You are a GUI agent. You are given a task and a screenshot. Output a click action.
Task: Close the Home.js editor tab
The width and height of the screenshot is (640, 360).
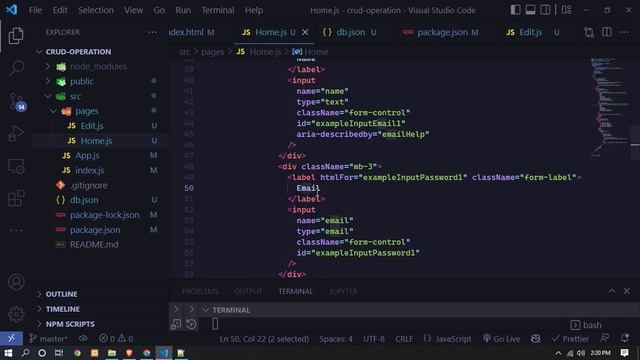[305, 32]
